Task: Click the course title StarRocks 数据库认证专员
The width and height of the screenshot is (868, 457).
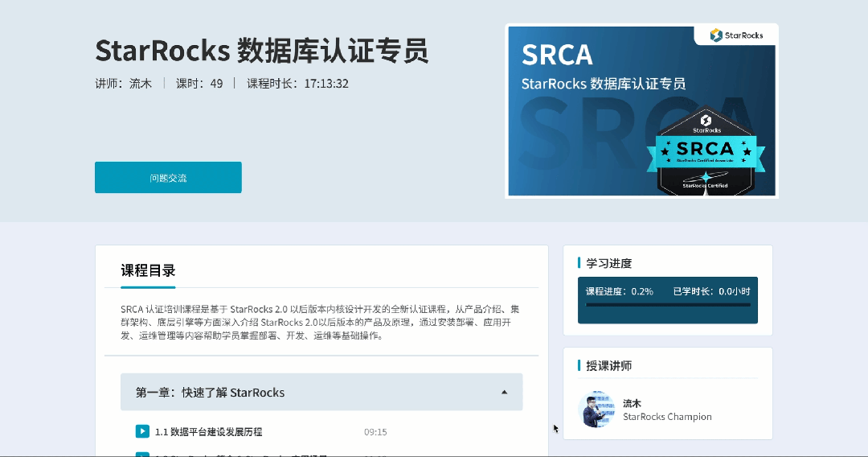Action: [x=261, y=51]
